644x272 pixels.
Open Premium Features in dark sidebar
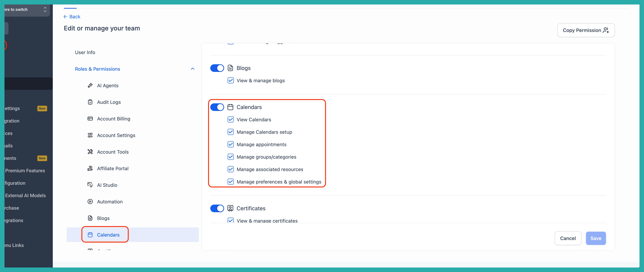pyautogui.click(x=25, y=171)
